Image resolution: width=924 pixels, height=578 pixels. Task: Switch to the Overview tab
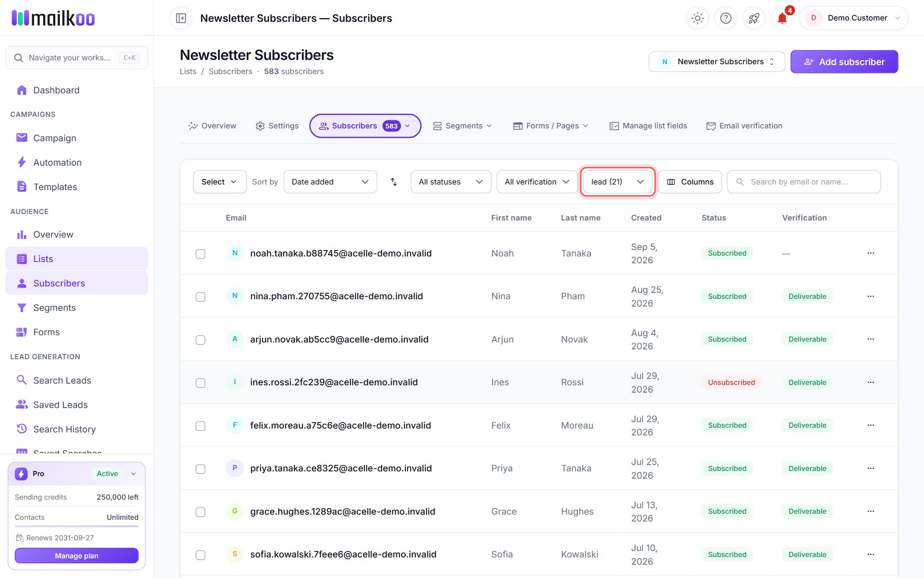pyautogui.click(x=213, y=126)
